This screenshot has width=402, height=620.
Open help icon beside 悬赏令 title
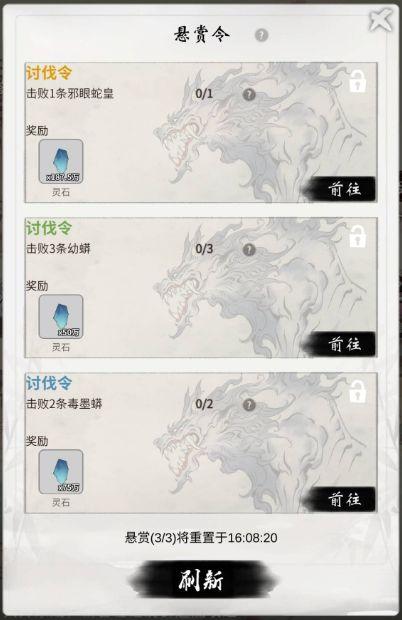pyautogui.click(x=261, y=35)
